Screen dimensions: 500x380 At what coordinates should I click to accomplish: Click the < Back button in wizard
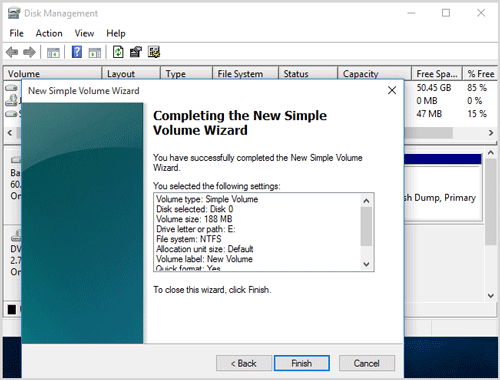pos(244,363)
